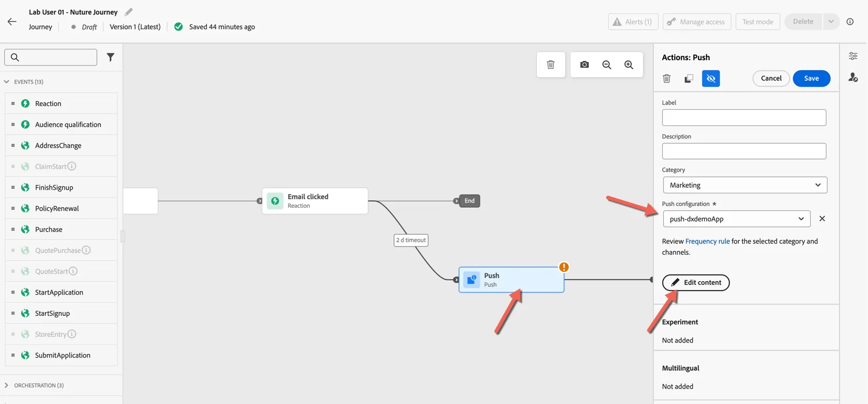Viewport: 868px width, 404px height.
Task: Click Version 1 (Latest) label
Action: click(135, 27)
